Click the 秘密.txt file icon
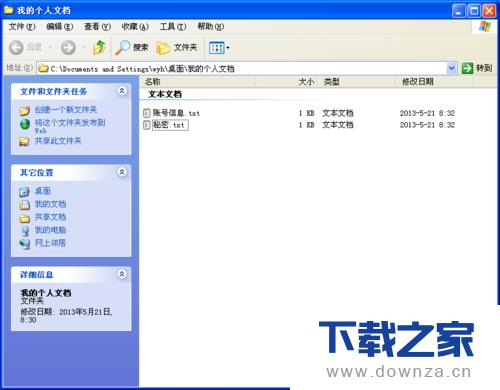Viewport: 500px width, 390px height. (x=147, y=125)
